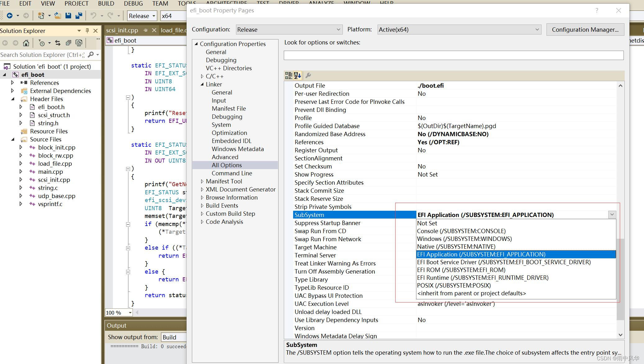Image resolution: width=644 pixels, height=364 pixels.
Task: Select POSIX (/SUBSYSTEM:POSIX) option
Action: (x=516, y=285)
